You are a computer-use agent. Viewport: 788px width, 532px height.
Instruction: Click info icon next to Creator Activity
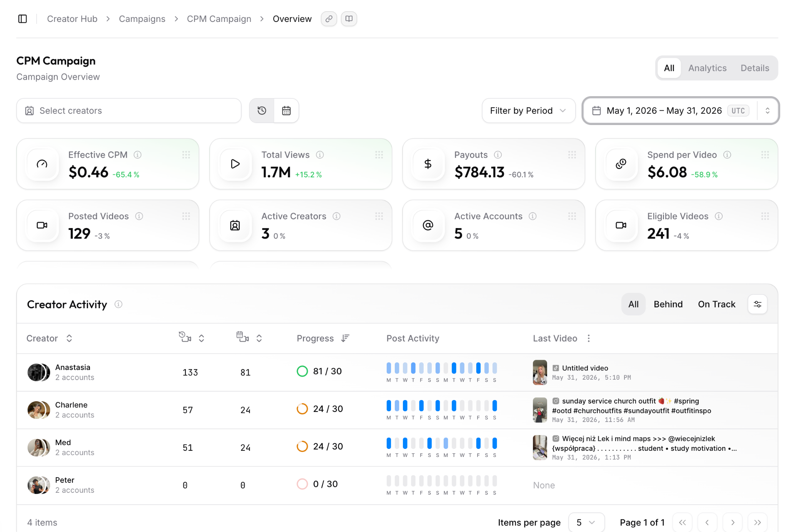(x=119, y=304)
